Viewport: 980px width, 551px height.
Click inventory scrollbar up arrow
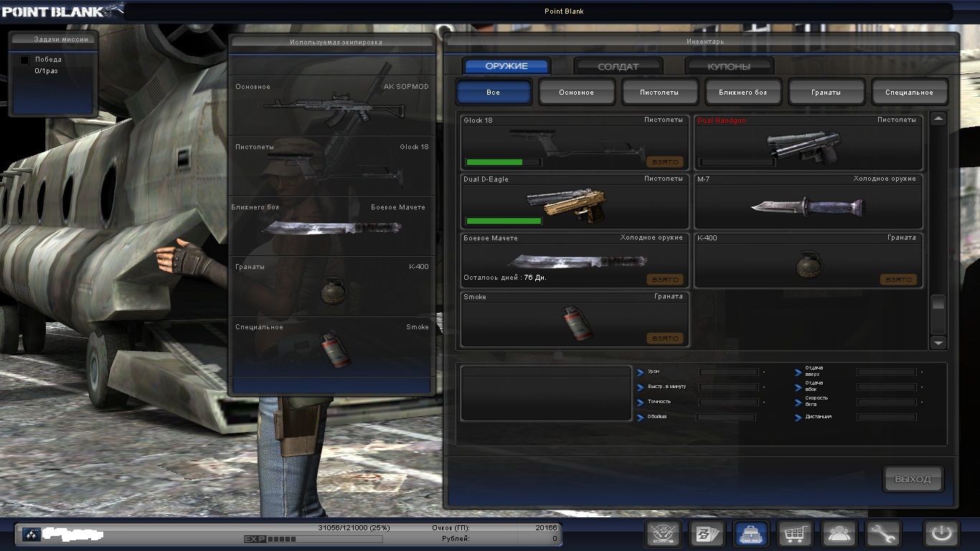pos(938,119)
